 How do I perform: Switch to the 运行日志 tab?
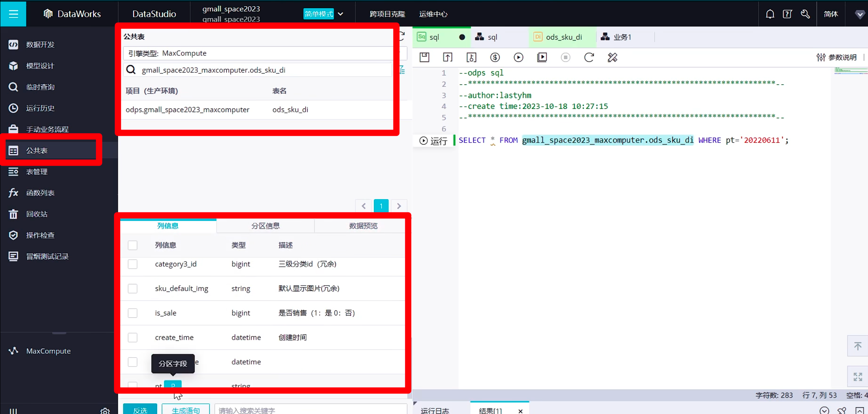(435, 410)
